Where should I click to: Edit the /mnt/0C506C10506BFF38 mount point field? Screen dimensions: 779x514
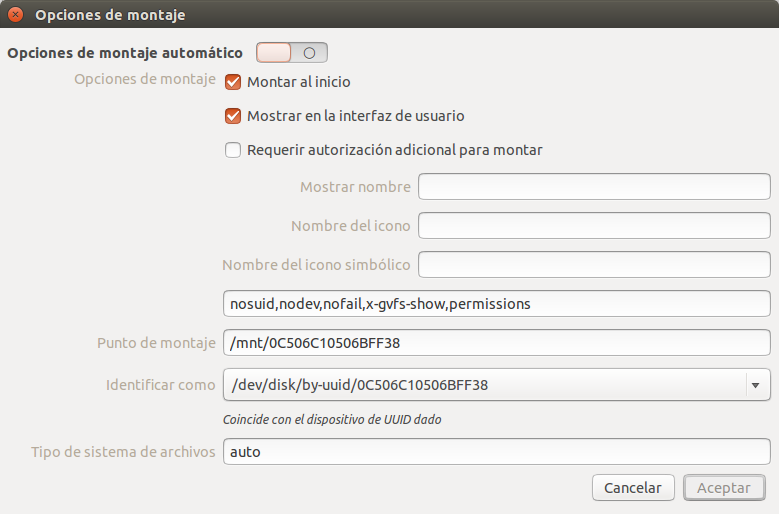496,343
